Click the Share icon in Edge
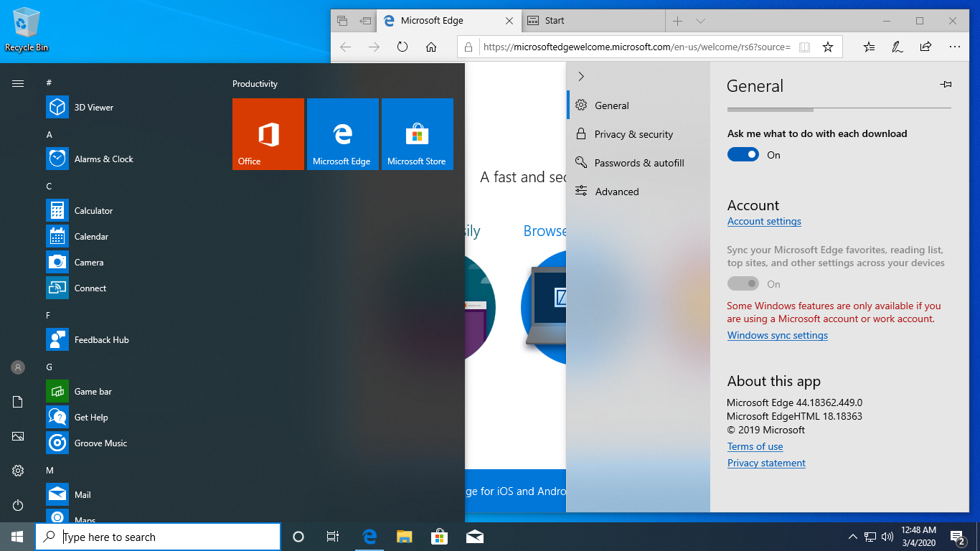Screen dimensions: 980x551 point(926,47)
